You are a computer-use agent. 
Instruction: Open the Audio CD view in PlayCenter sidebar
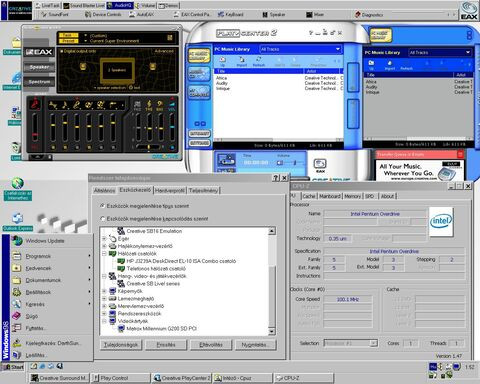pyautogui.click(x=199, y=73)
